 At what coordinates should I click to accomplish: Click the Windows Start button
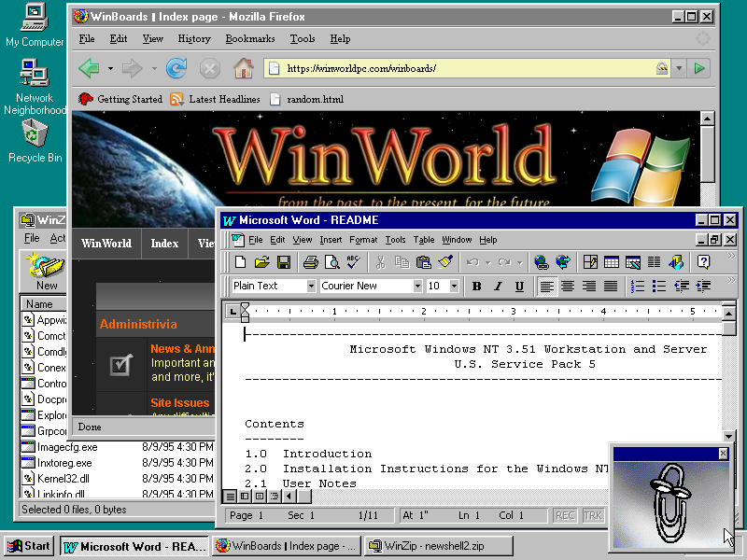29,546
